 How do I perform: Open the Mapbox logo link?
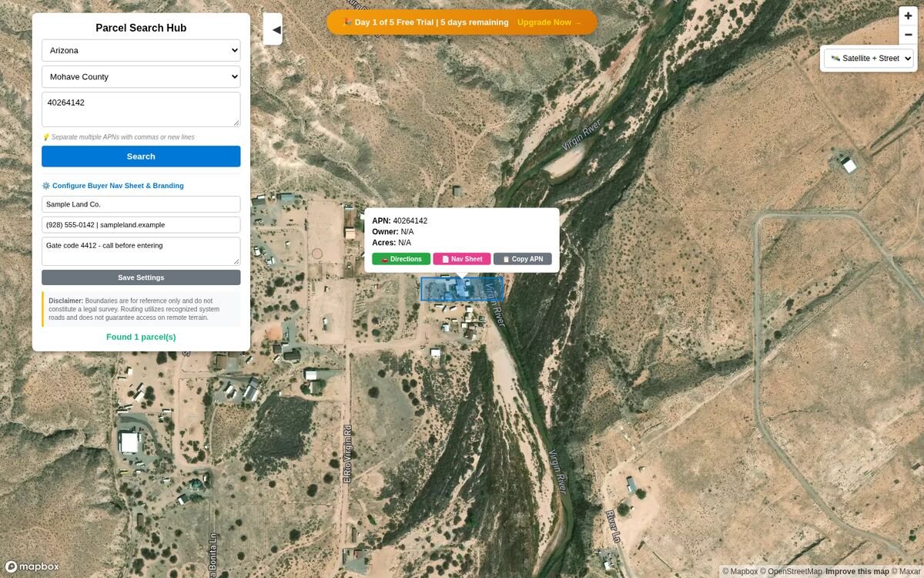click(32, 566)
